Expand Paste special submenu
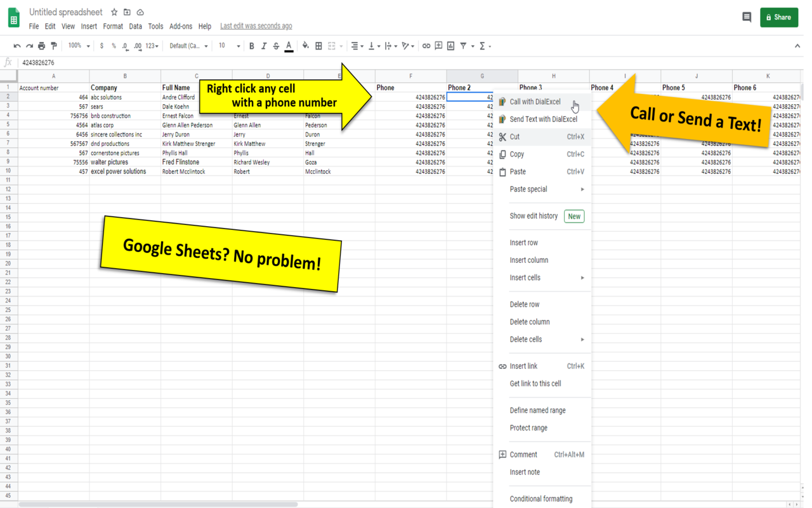This screenshot has height=508, width=812. pyautogui.click(x=542, y=189)
